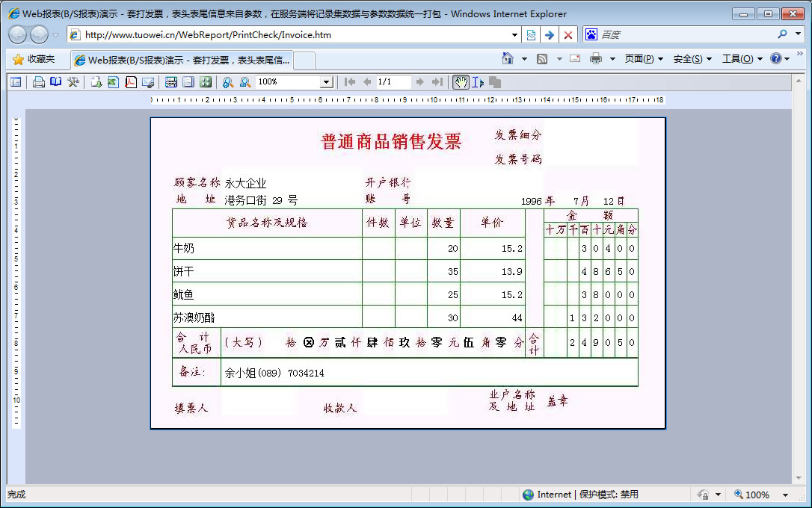Toggle the hand pan tool
The height and width of the screenshot is (508, 812).
pyautogui.click(x=461, y=82)
